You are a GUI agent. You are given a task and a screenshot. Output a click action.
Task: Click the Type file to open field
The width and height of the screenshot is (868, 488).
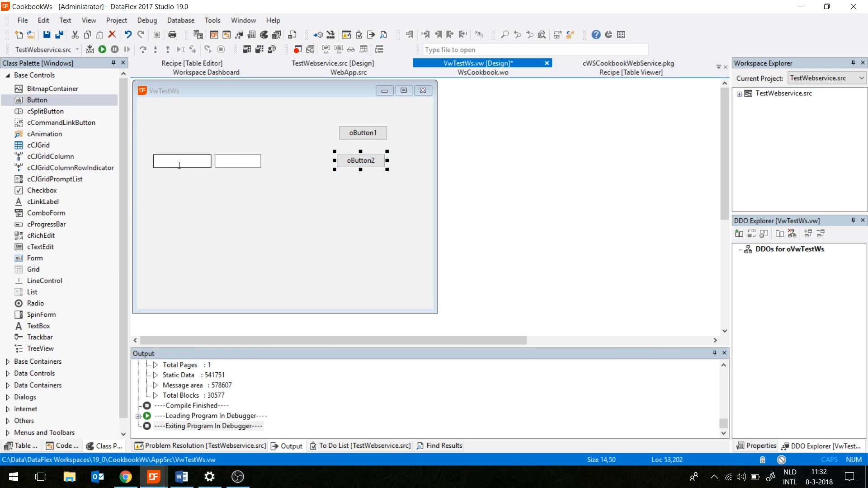coord(535,50)
